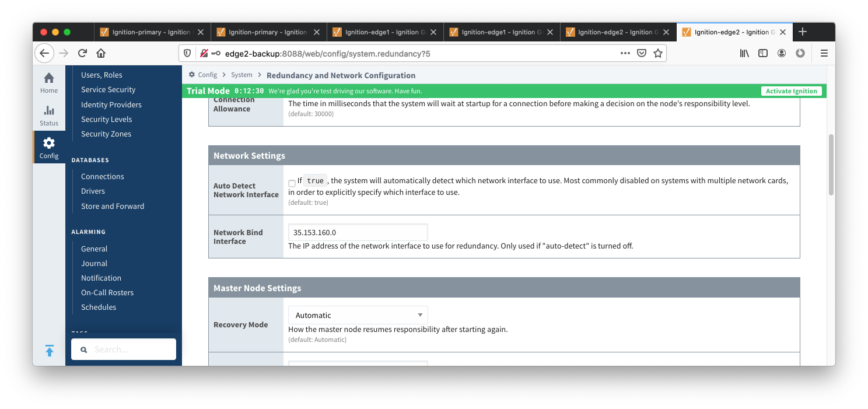Go to Store and Forward
This screenshot has width=868, height=409.
[x=112, y=206]
